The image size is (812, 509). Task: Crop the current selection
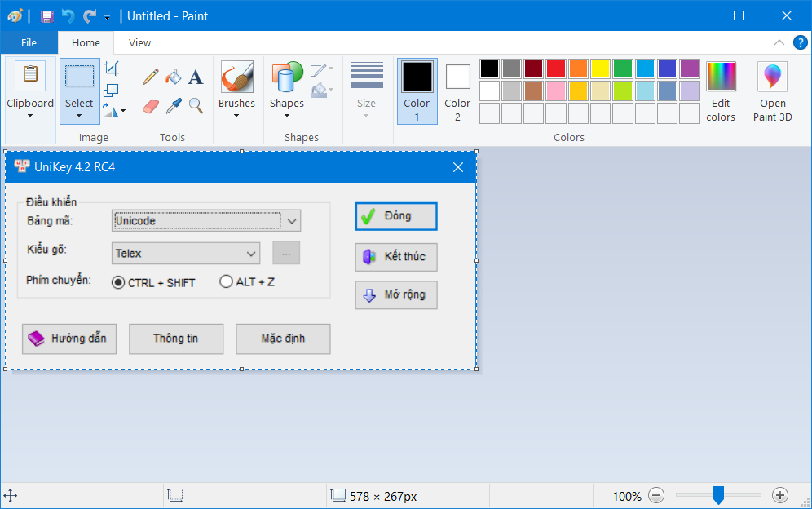tap(112, 69)
